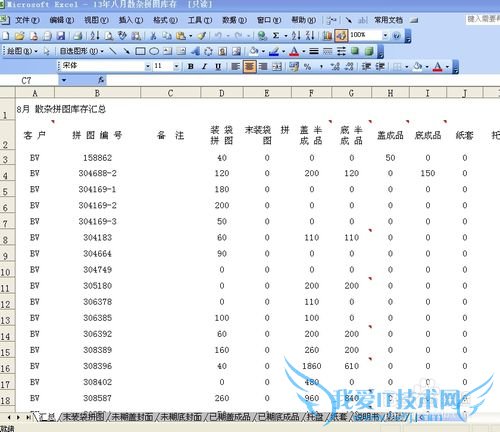The height and width of the screenshot is (432, 500).
Task: Run the spelling check icon
Action: (x=122, y=35)
